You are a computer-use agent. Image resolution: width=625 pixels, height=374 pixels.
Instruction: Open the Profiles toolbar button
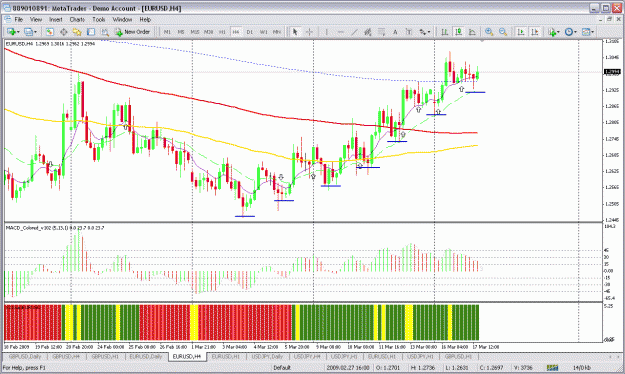[28, 32]
